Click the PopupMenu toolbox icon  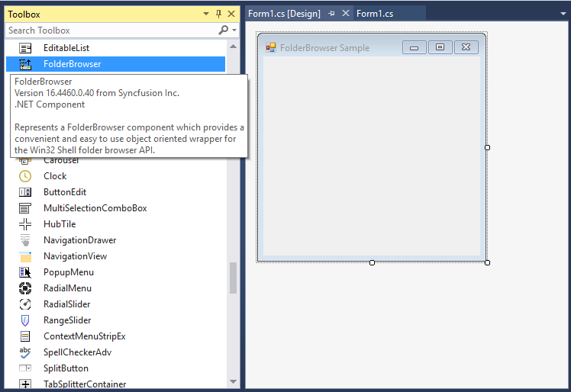pos(25,272)
